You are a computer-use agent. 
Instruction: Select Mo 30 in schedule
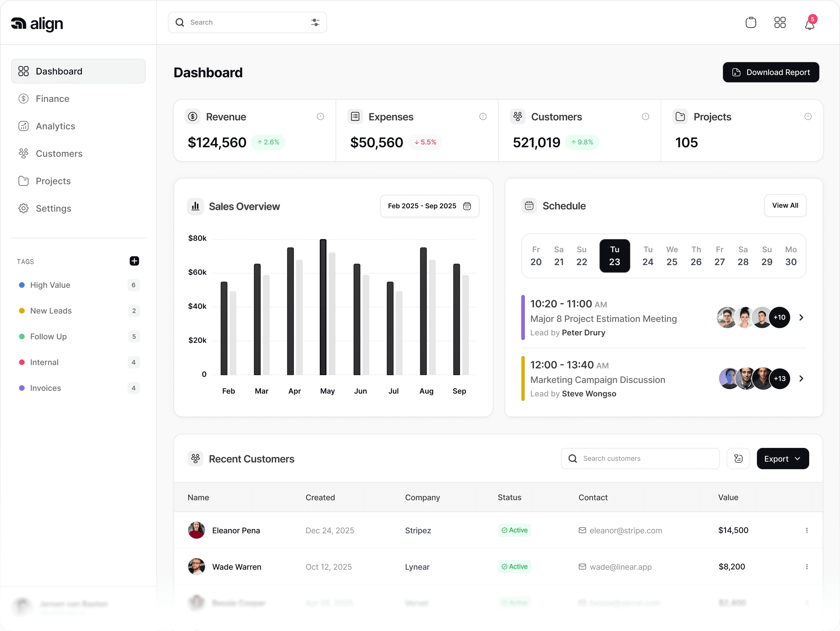pos(791,256)
